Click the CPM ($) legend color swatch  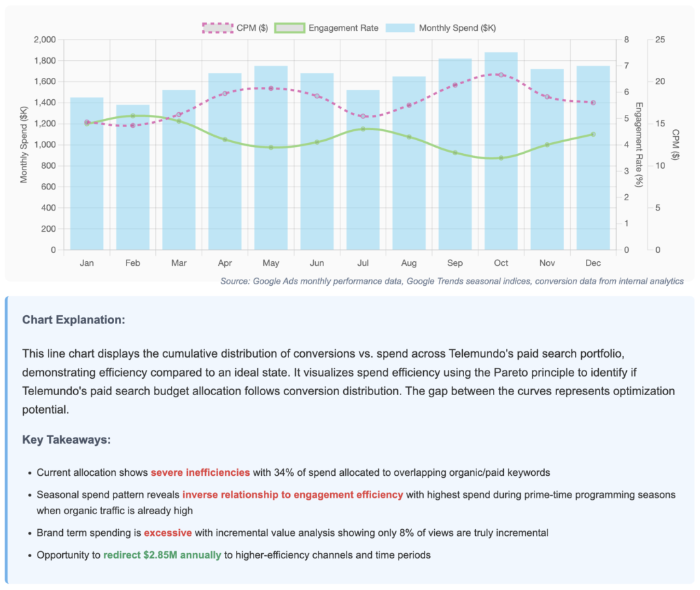click(x=217, y=28)
